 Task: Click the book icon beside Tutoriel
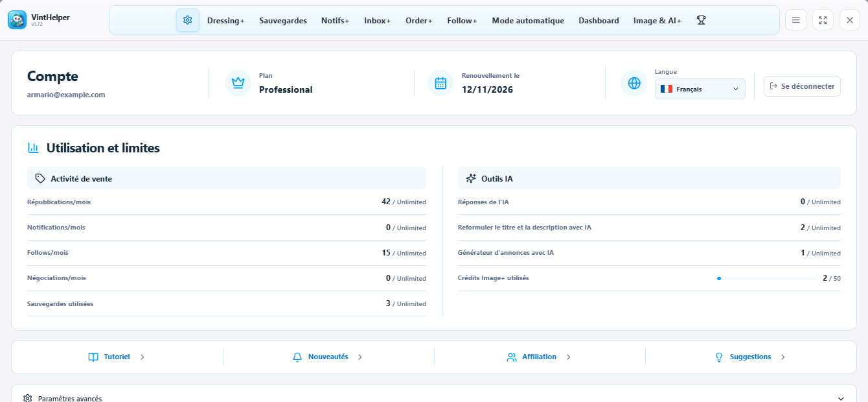click(x=93, y=357)
